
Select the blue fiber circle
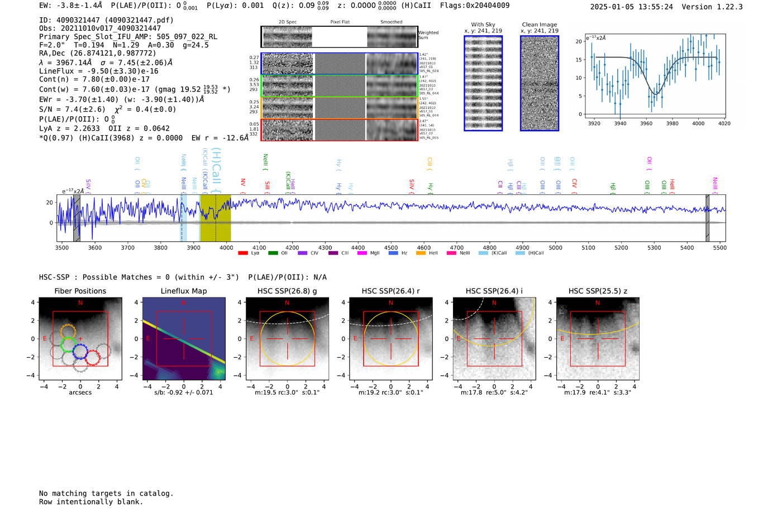click(x=80, y=352)
